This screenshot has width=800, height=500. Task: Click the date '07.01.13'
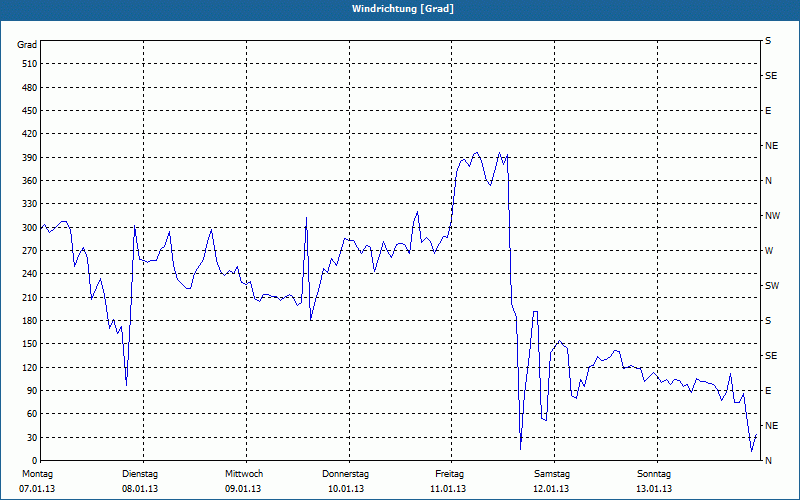tap(37, 489)
